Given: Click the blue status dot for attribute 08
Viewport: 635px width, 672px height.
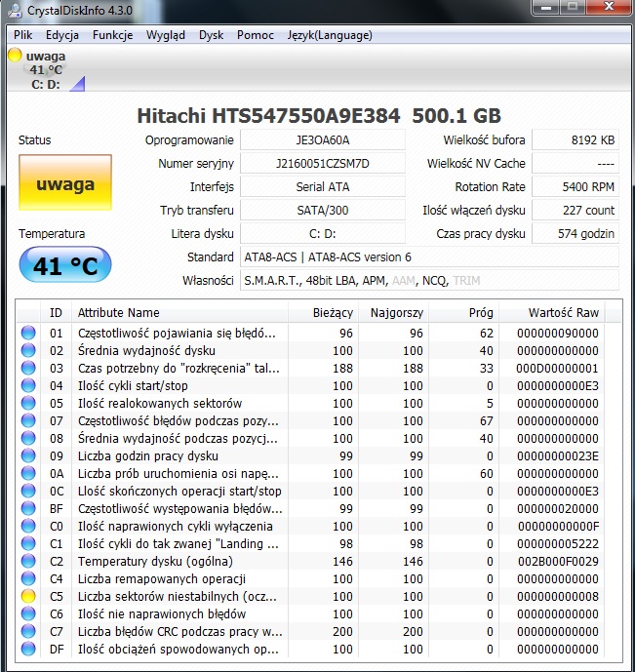Looking at the screenshot, I should click(x=28, y=438).
